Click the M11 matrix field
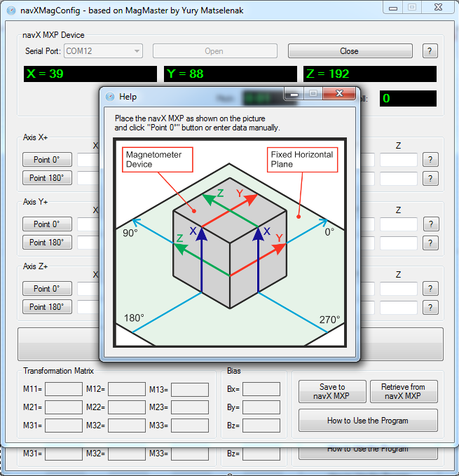The image size is (459, 476). coord(64,389)
